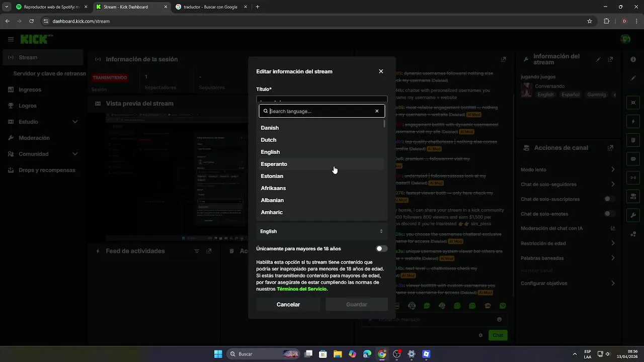Pop out the Acciones de canal panel
Viewport: 644px width, 362px height.
click(610, 148)
